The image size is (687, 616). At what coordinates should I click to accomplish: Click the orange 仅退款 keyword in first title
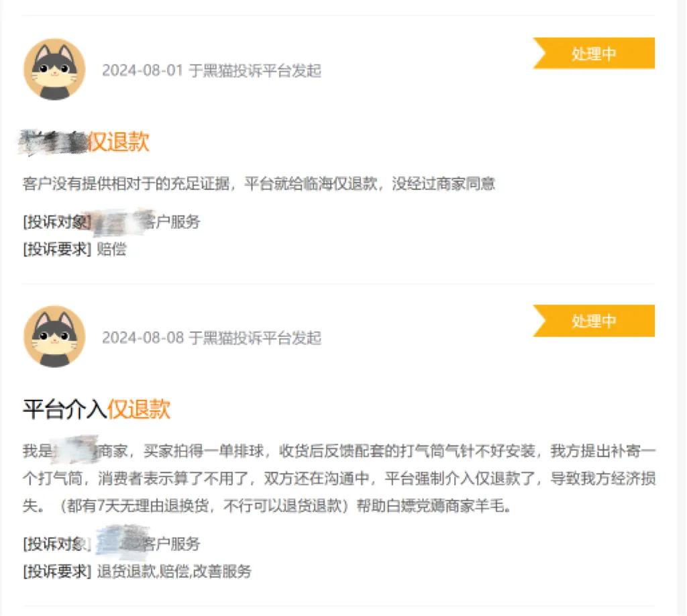tap(119, 142)
